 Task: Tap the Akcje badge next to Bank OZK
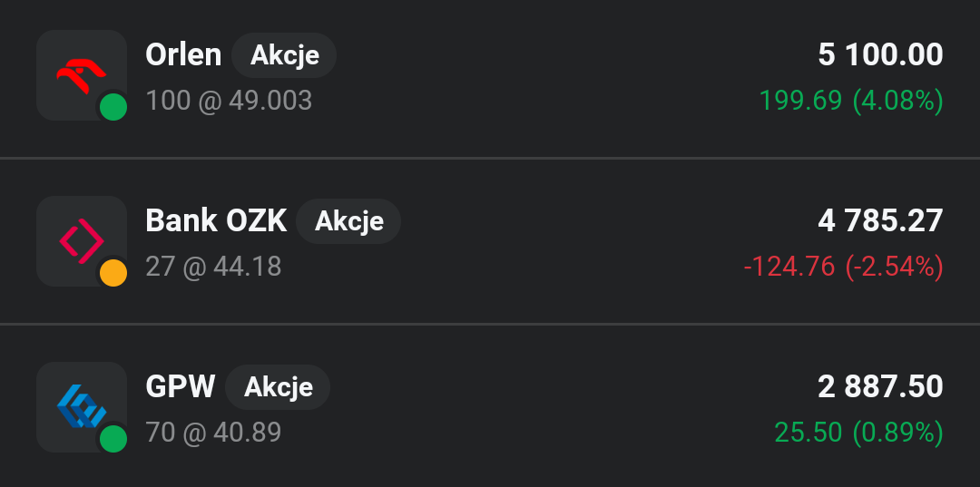pos(349,221)
